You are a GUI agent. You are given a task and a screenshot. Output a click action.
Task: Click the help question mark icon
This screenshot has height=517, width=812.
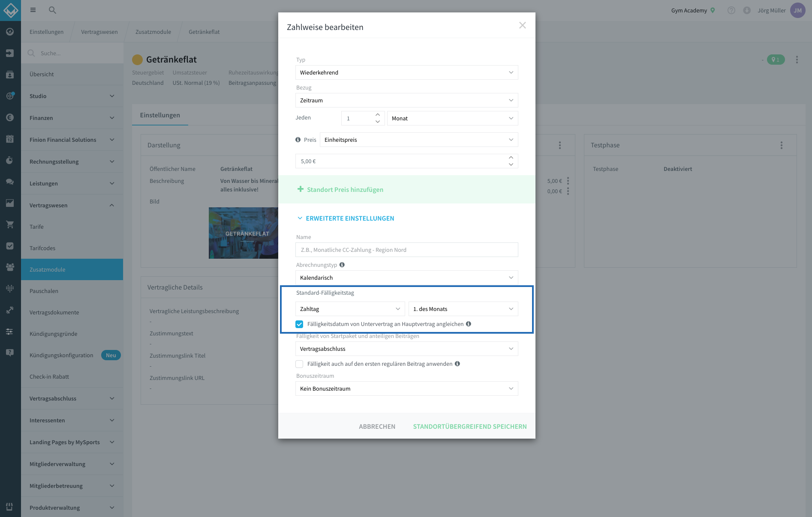coord(731,10)
